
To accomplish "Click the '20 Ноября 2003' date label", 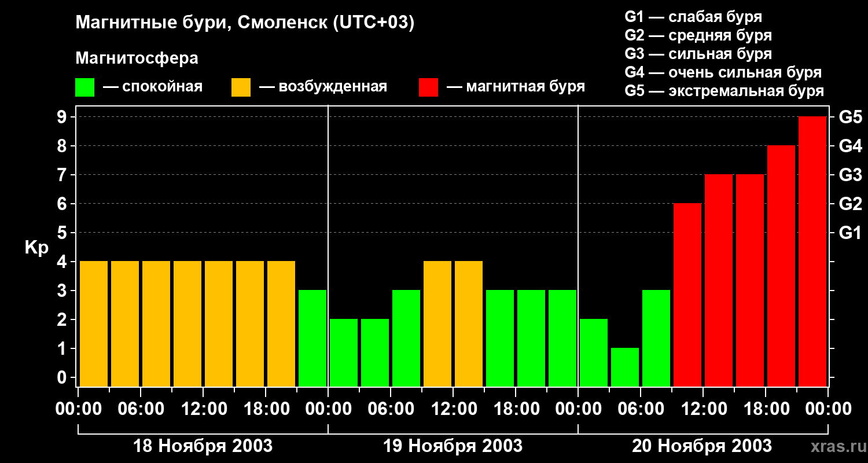I will pos(701,446).
